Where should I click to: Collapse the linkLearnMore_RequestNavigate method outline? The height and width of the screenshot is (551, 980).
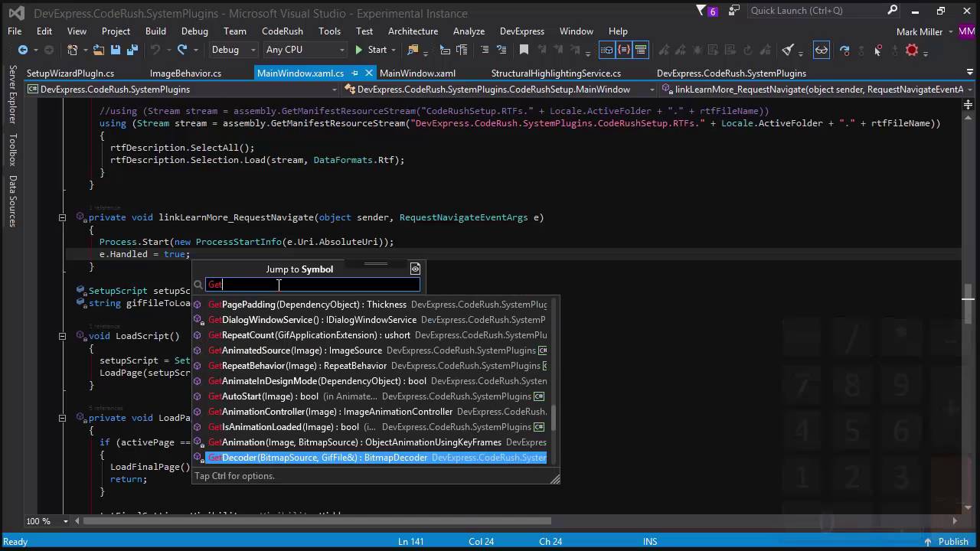(62, 217)
